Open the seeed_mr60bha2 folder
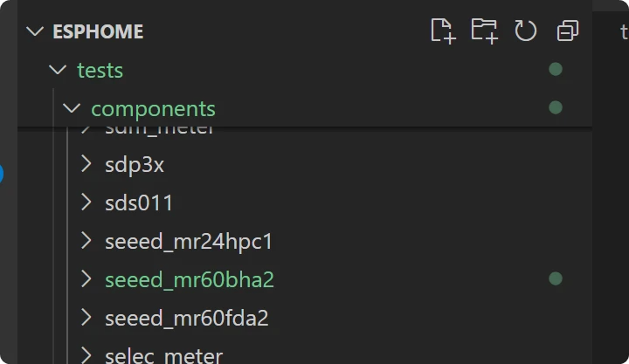629x364 pixels. click(x=190, y=279)
